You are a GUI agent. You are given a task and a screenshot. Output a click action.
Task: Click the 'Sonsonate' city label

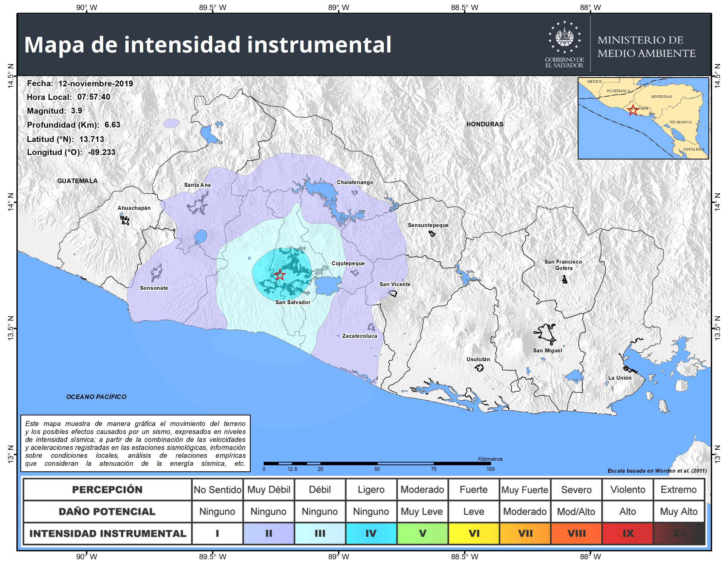154,288
